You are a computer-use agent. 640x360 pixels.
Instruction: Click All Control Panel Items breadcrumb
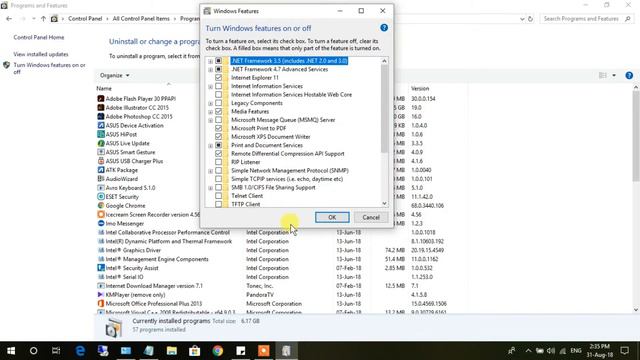[141, 19]
